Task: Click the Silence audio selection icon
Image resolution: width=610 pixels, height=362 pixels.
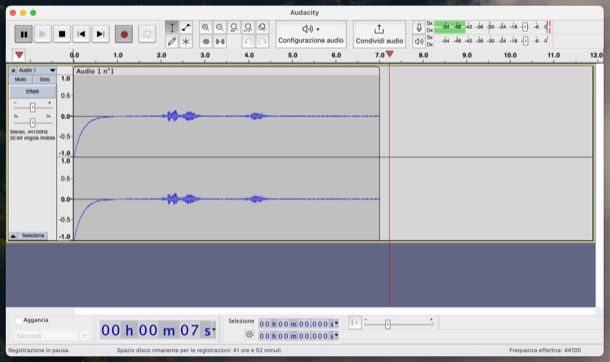Action: coord(220,41)
